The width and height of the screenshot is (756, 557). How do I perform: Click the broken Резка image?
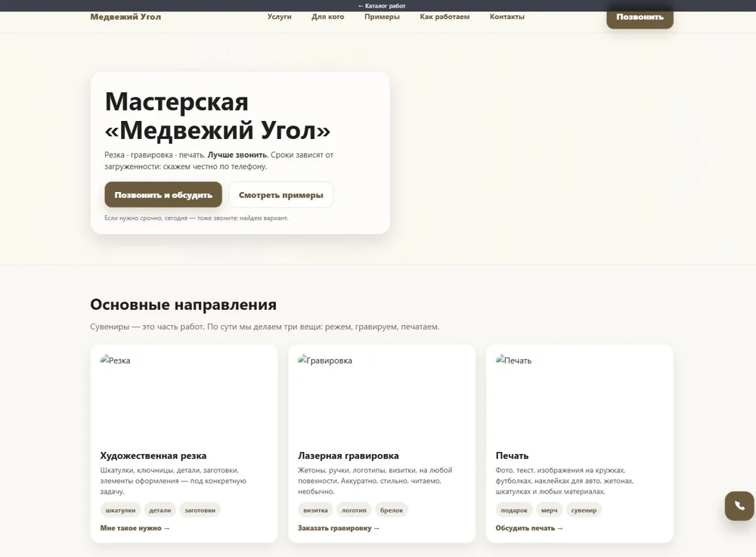pyautogui.click(x=115, y=360)
